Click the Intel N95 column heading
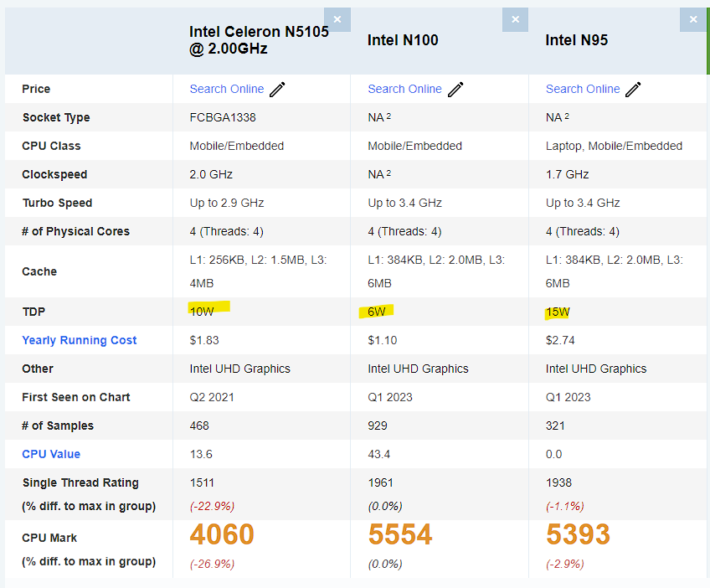 (x=577, y=40)
